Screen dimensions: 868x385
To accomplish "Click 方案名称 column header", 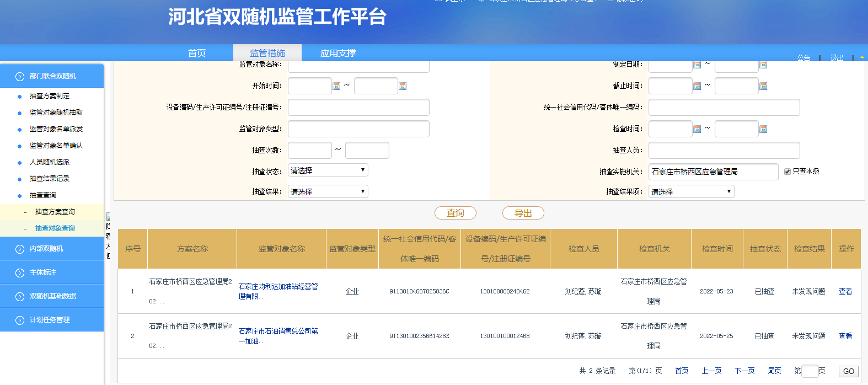I will (x=192, y=249).
